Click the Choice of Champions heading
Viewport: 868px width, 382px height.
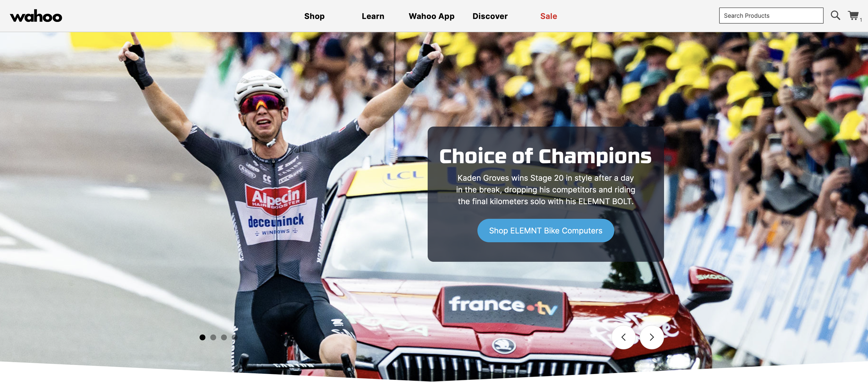545,156
